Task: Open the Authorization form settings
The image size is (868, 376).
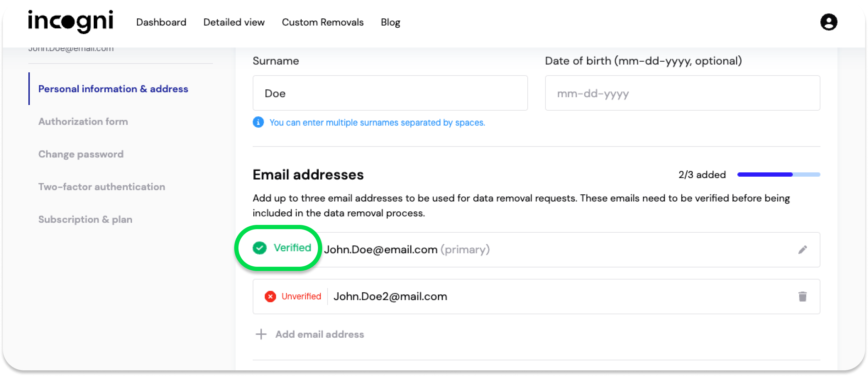Action: 83,121
